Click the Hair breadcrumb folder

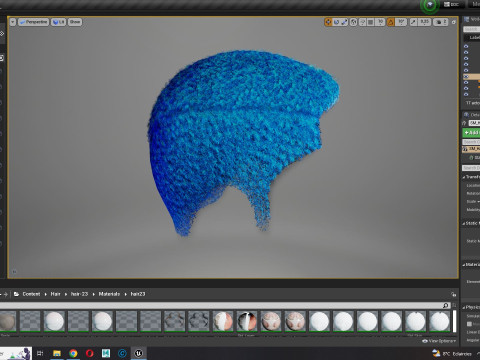[55, 294]
